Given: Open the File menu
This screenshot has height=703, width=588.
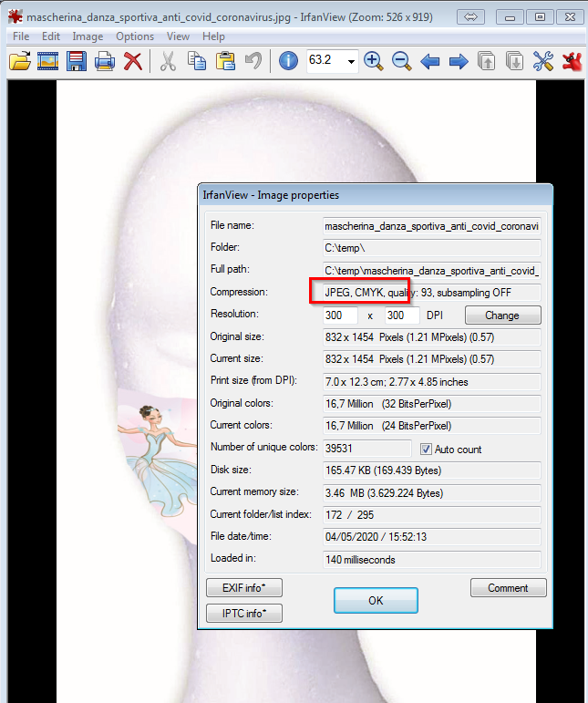Looking at the screenshot, I should pos(21,36).
